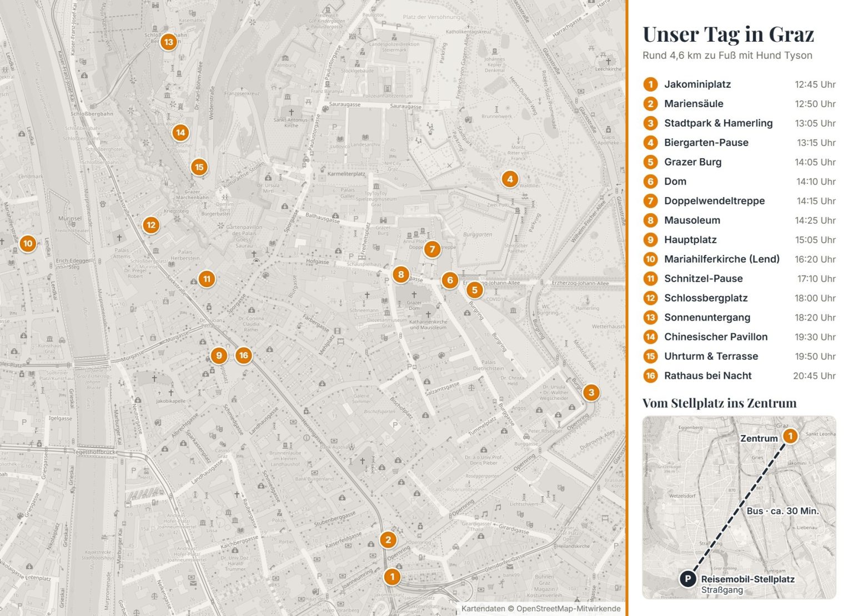Select map marker 12 at Schlossbergplatz
This screenshot has width=853, height=616.
pyautogui.click(x=151, y=225)
